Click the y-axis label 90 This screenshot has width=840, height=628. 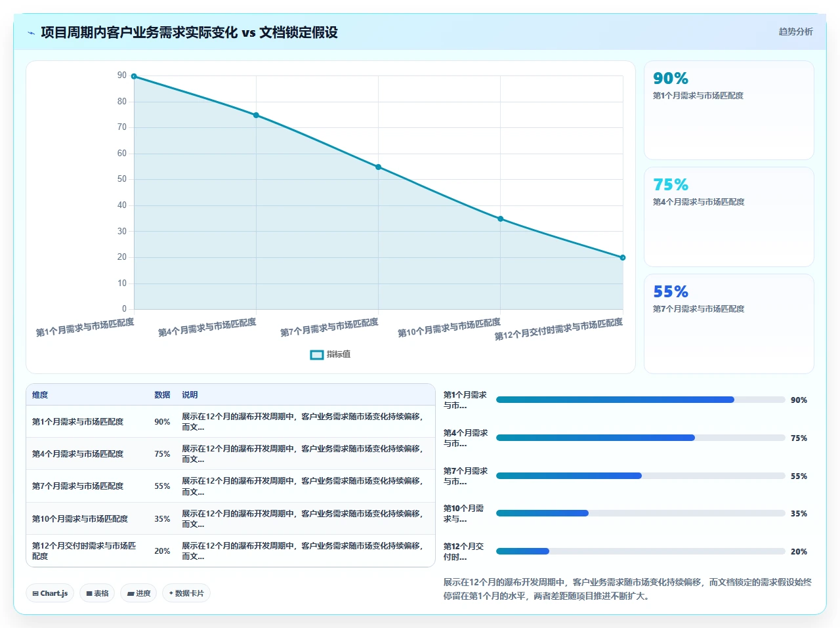tap(122, 75)
